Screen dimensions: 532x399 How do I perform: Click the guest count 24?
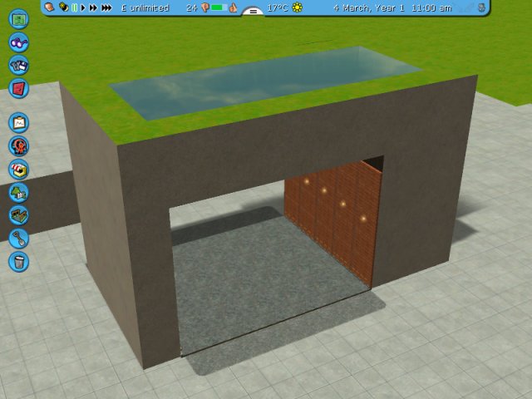point(192,7)
